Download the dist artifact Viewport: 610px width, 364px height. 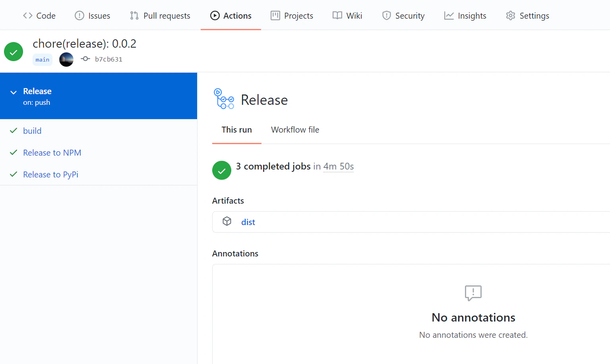tap(248, 222)
